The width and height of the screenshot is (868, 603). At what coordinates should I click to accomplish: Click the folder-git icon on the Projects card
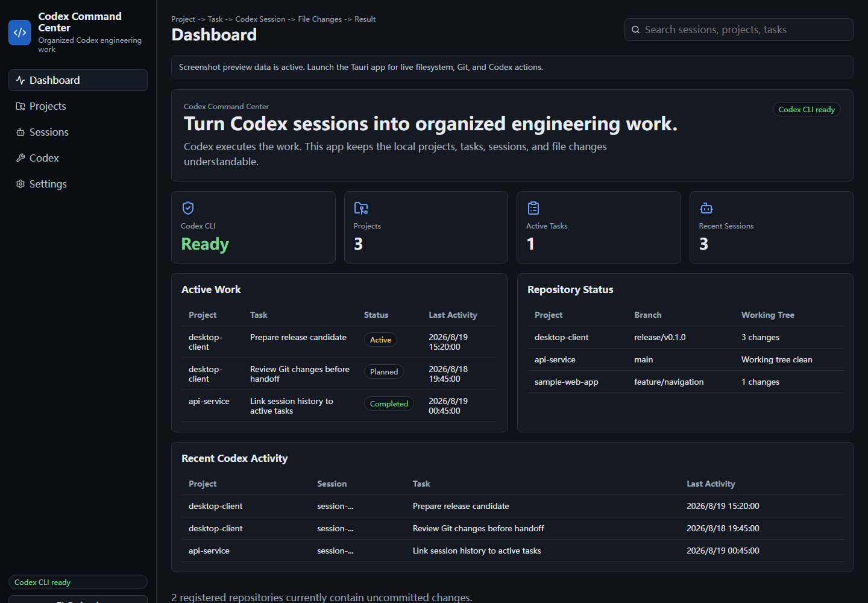[x=360, y=208]
